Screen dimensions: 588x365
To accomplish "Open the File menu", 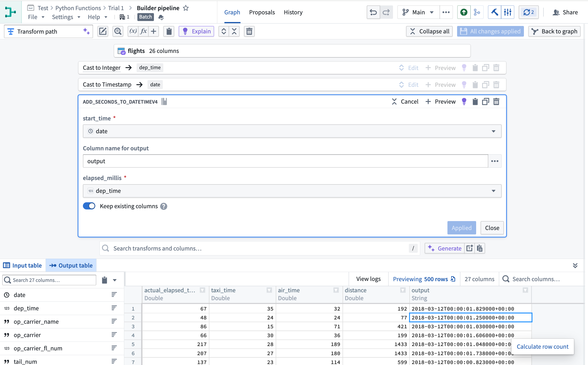I will coord(36,17).
